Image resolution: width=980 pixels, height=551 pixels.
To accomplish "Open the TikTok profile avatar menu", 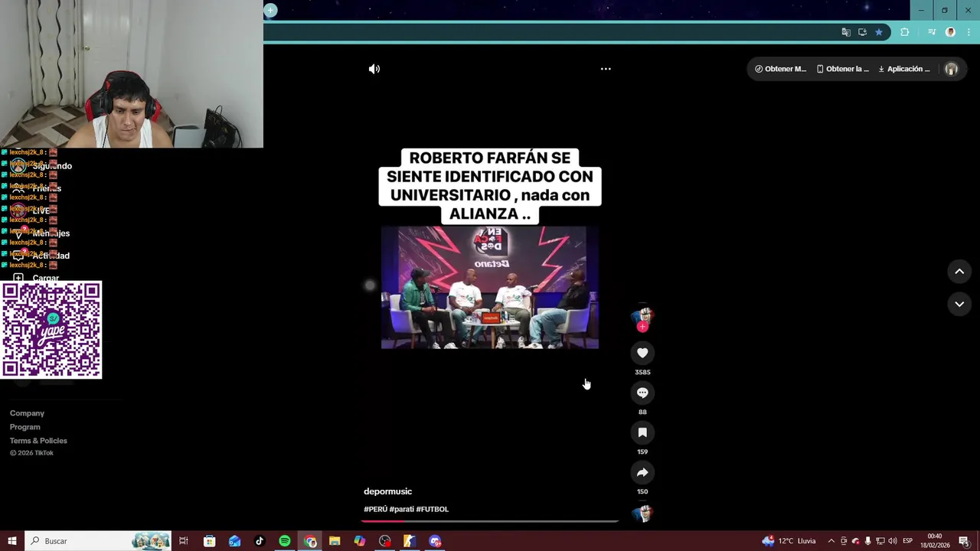I will [951, 69].
